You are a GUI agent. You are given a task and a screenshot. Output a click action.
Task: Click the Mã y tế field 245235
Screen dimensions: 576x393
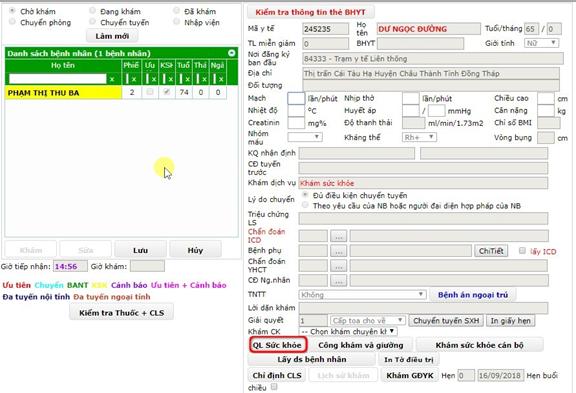click(325, 29)
